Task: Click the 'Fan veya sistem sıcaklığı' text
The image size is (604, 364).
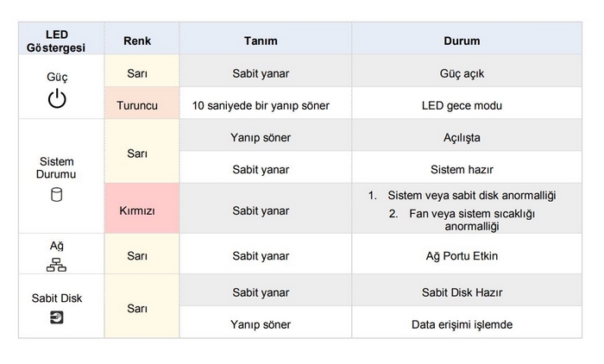Action: coord(472,214)
